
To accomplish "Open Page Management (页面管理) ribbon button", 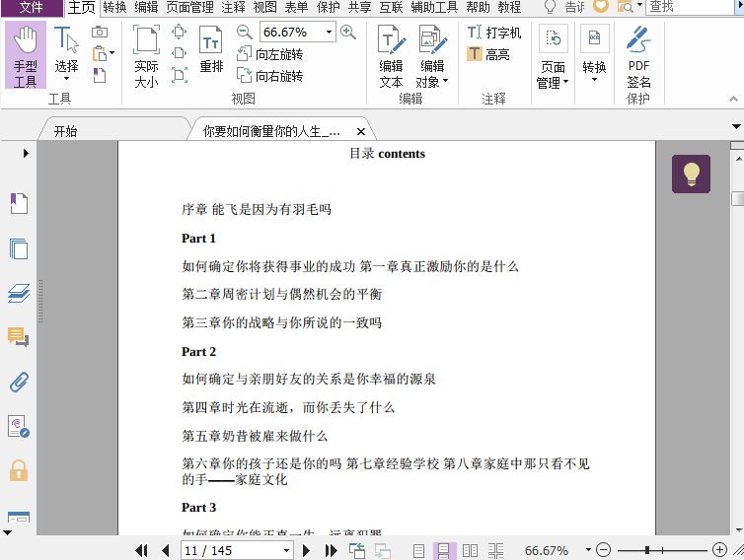I will [553, 57].
